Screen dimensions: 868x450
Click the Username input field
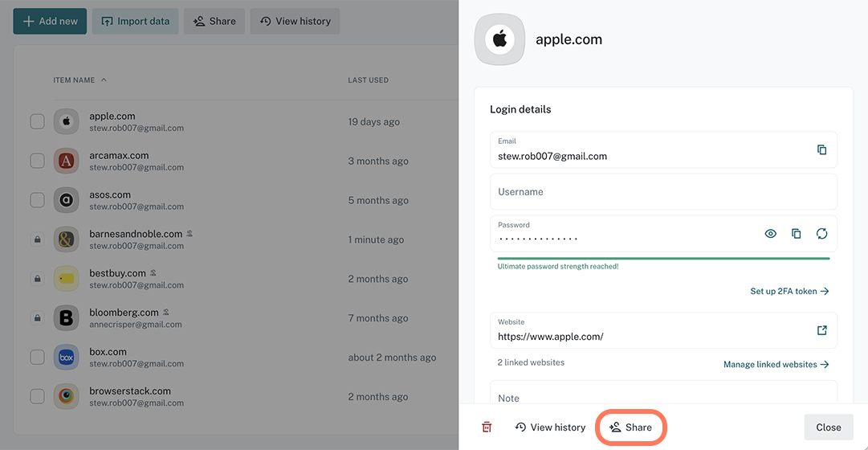click(663, 192)
